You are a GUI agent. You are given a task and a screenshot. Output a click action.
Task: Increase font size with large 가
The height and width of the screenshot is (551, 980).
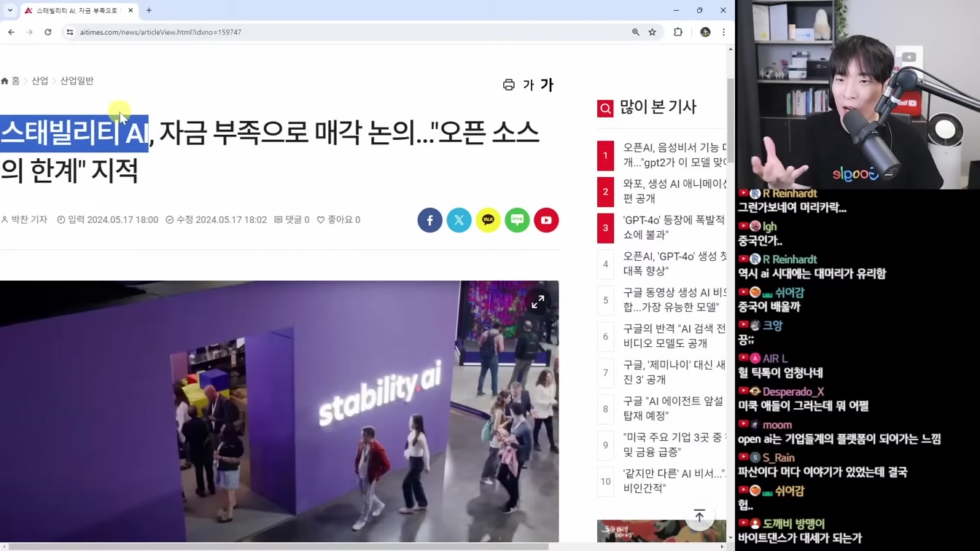546,85
